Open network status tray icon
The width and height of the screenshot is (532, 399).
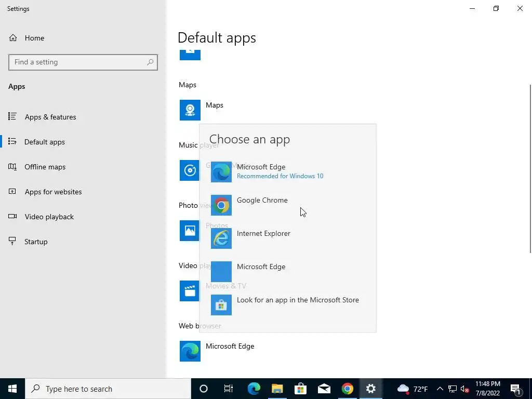(453, 389)
